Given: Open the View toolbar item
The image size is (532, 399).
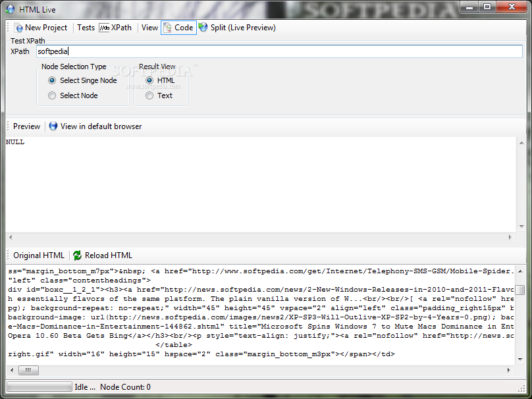Looking at the screenshot, I should (149, 28).
